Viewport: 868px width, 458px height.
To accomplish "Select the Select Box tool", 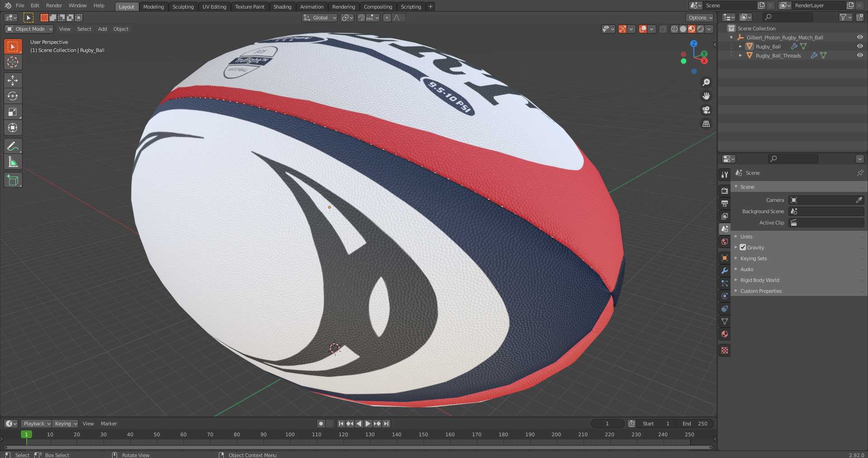I will click(13, 46).
